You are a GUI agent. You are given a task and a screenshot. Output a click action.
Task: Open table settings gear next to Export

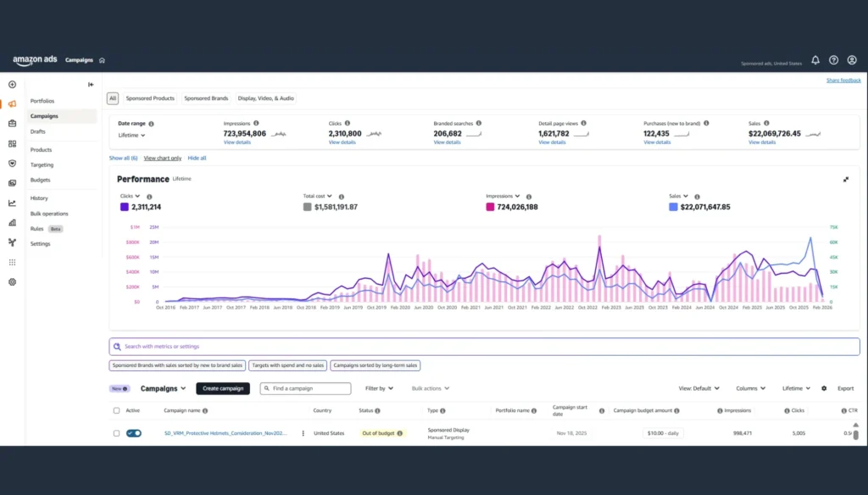[x=824, y=388]
